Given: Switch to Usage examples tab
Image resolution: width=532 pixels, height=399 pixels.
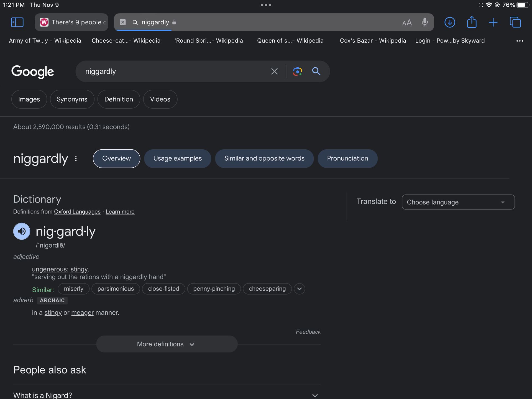Looking at the screenshot, I should point(177,158).
